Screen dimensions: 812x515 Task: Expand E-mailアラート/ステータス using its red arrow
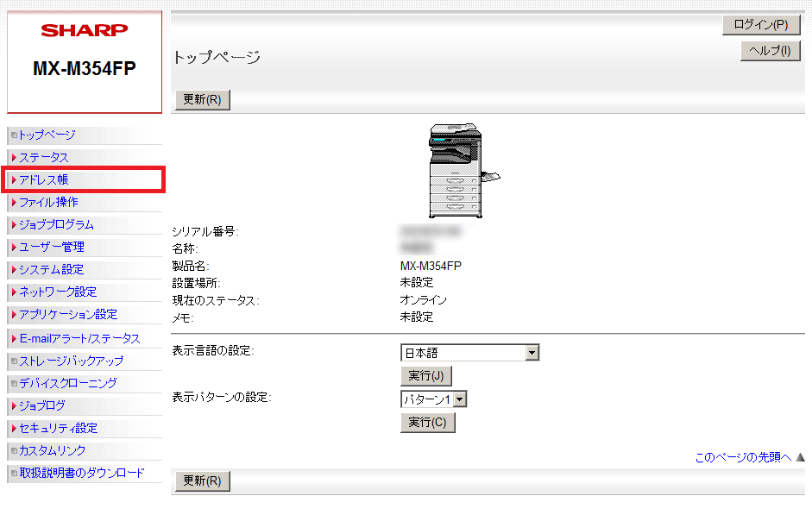(14, 338)
